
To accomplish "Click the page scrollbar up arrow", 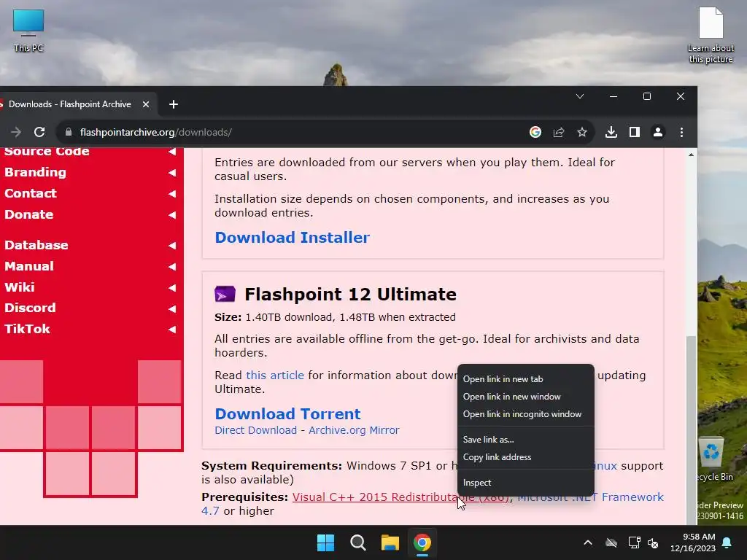I will [691, 155].
